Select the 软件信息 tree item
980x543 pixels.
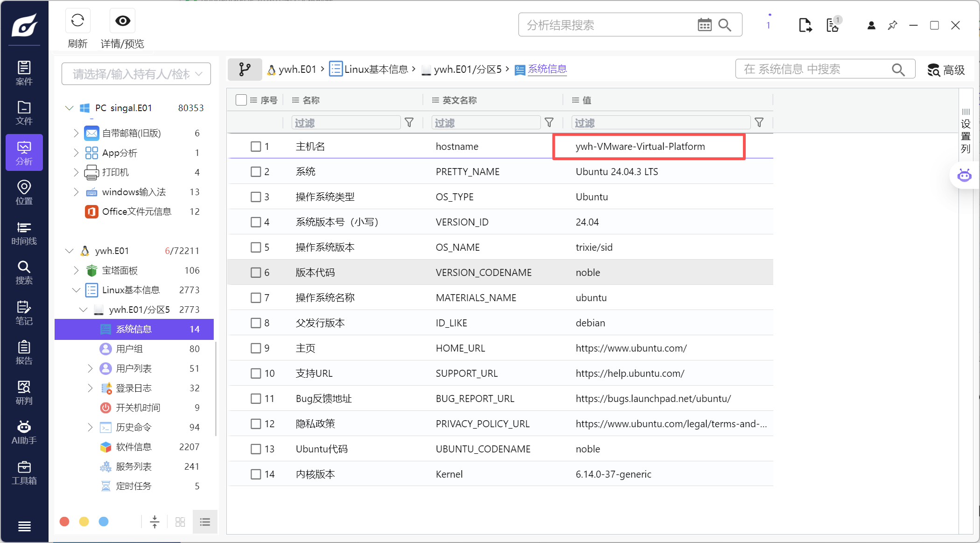133,447
